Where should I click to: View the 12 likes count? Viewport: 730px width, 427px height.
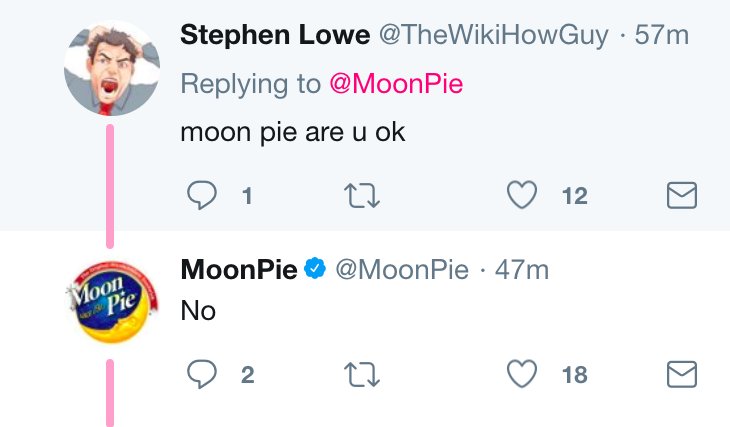pos(575,196)
